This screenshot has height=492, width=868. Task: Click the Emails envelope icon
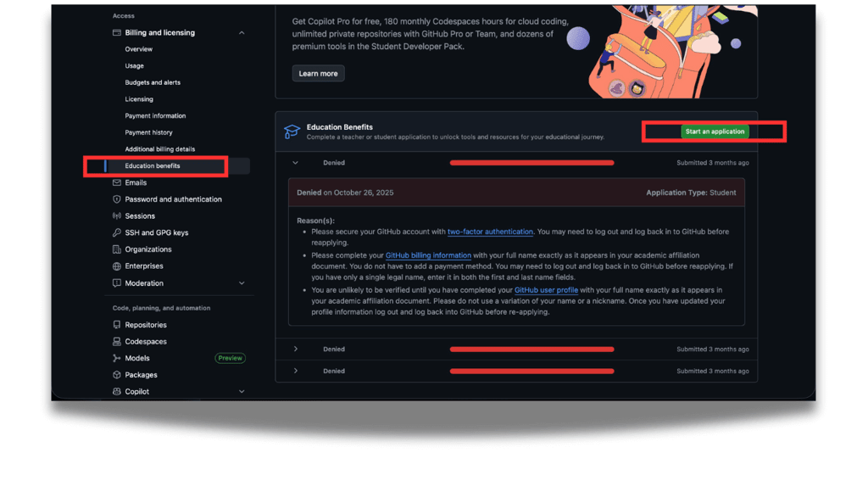(117, 182)
